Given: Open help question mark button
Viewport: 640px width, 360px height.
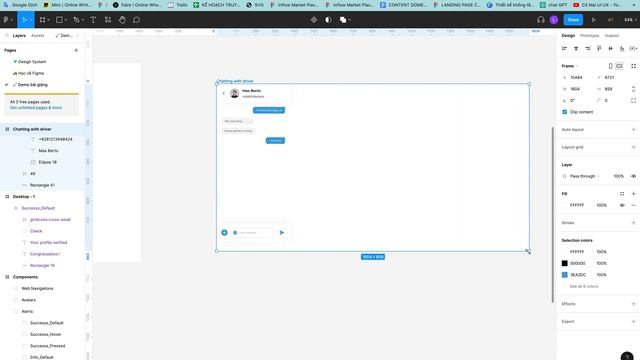Looking at the screenshot, I should pos(627,357).
